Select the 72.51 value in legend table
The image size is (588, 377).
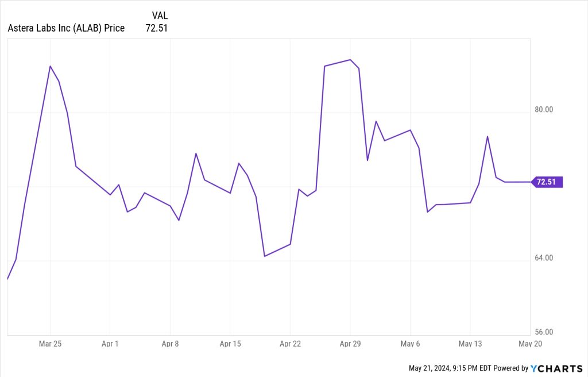point(156,28)
